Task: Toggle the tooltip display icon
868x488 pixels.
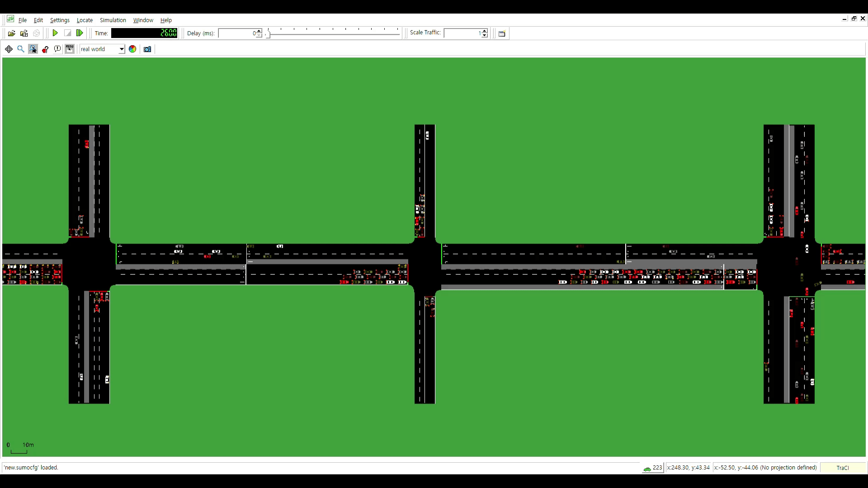Action: [x=57, y=49]
